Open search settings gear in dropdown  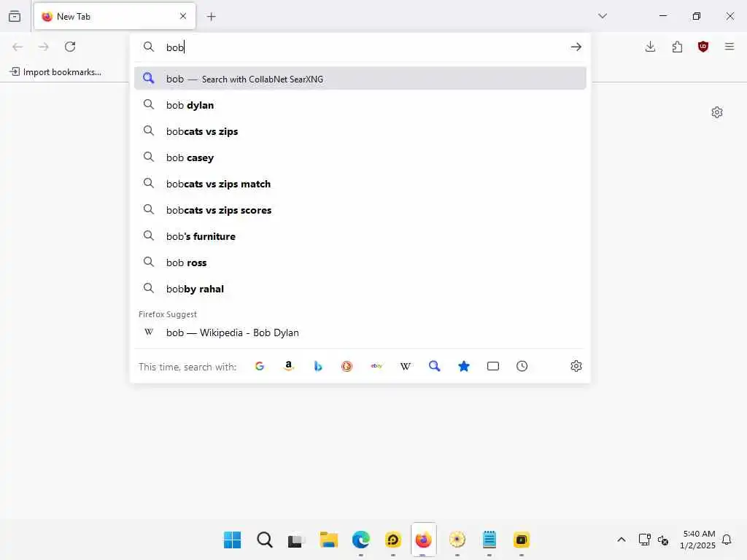[576, 366]
